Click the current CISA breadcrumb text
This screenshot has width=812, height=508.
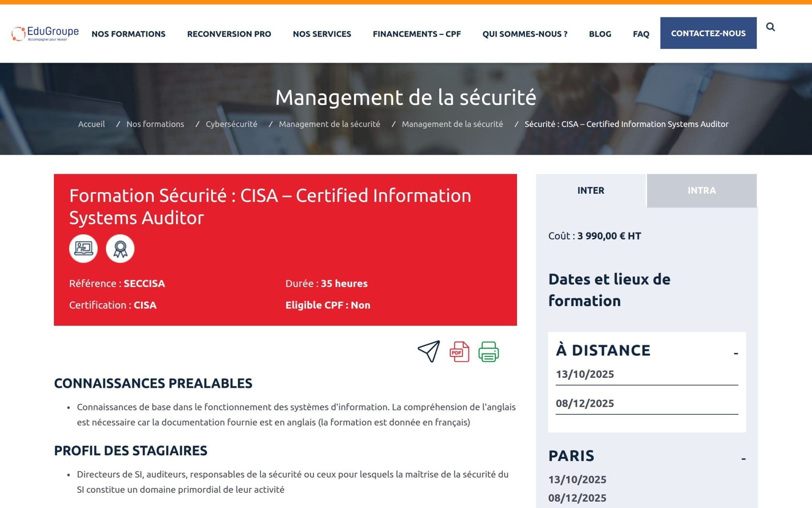tap(626, 124)
